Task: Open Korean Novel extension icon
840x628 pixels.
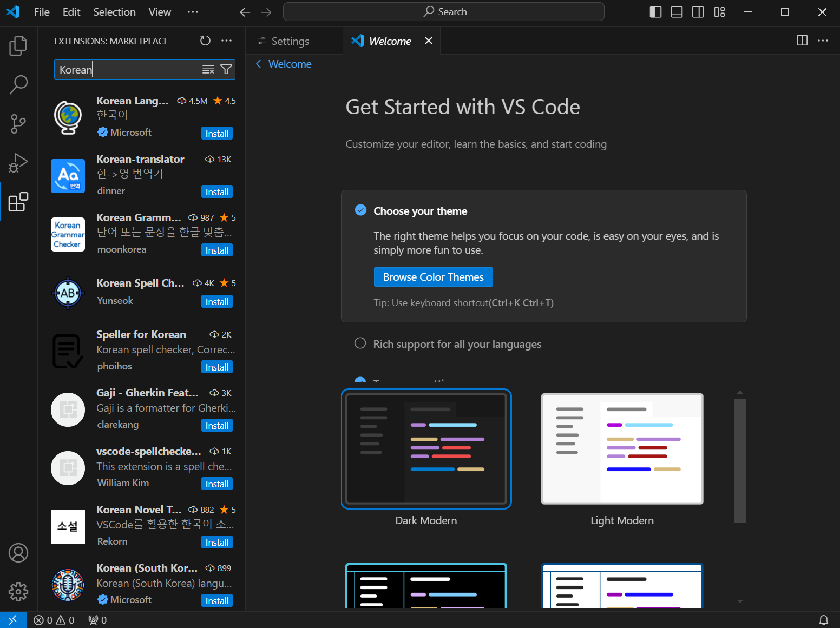Action: (x=68, y=526)
